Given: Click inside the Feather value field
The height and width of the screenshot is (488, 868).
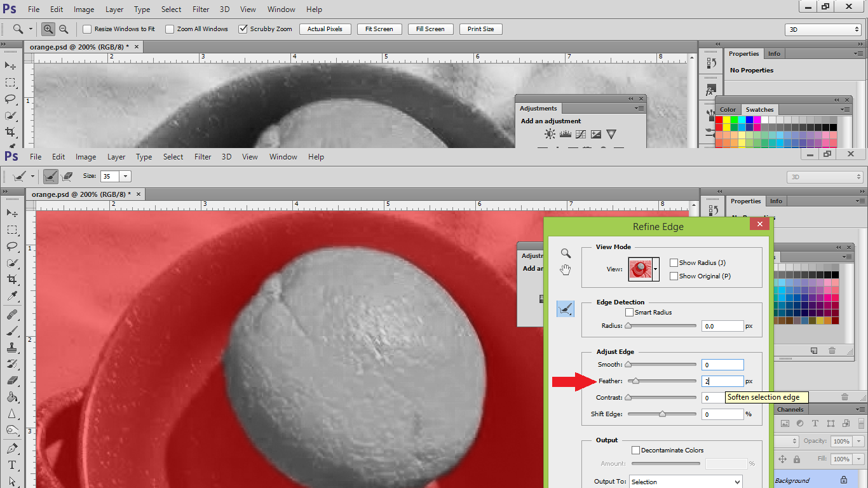Looking at the screenshot, I should (x=722, y=381).
